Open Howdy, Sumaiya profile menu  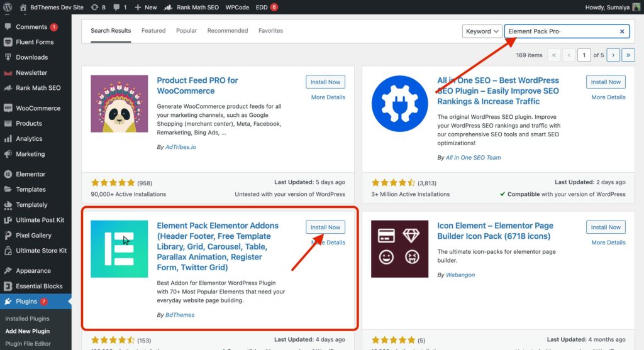[607, 7]
